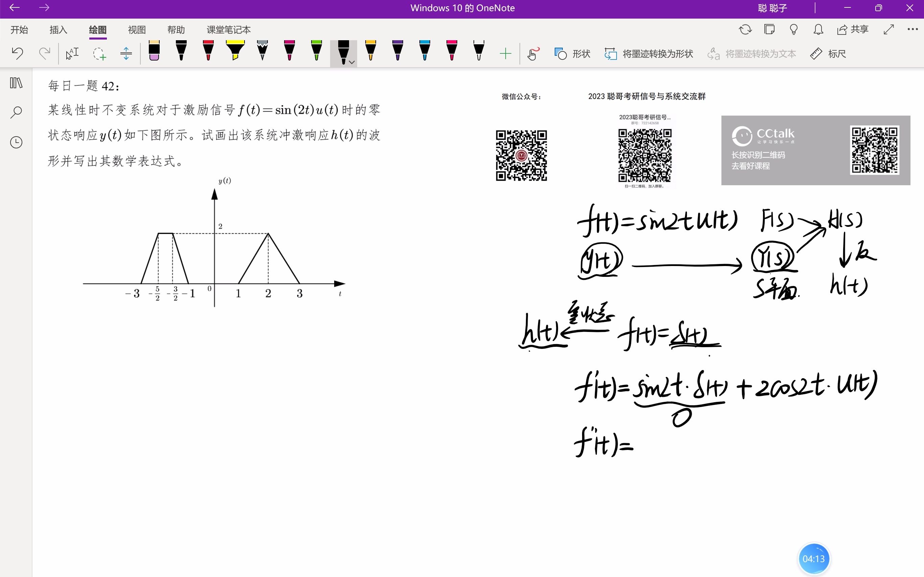Click the Insert Space tool
Screen dimensions: 924x577
click(126, 53)
